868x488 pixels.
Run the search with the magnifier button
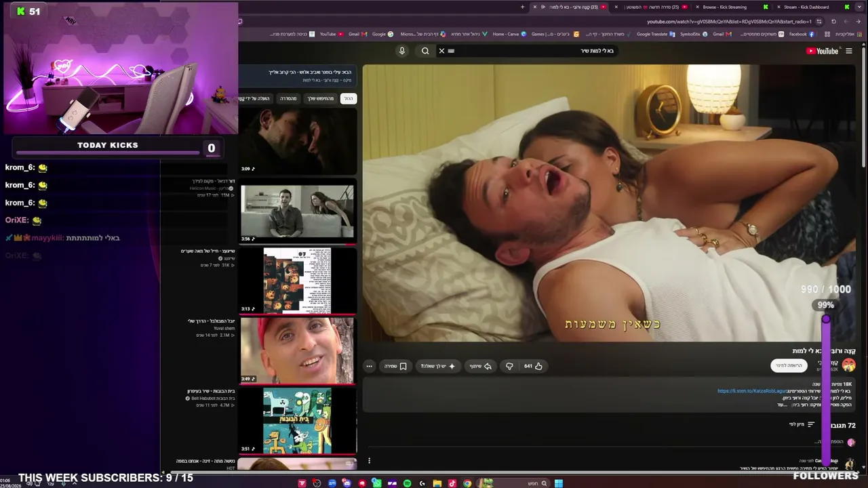425,51
